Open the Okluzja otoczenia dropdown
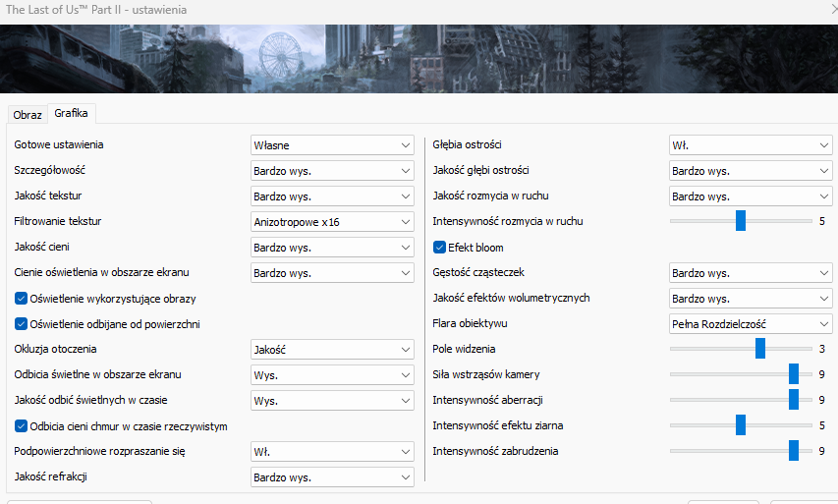 click(x=332, y=349)
